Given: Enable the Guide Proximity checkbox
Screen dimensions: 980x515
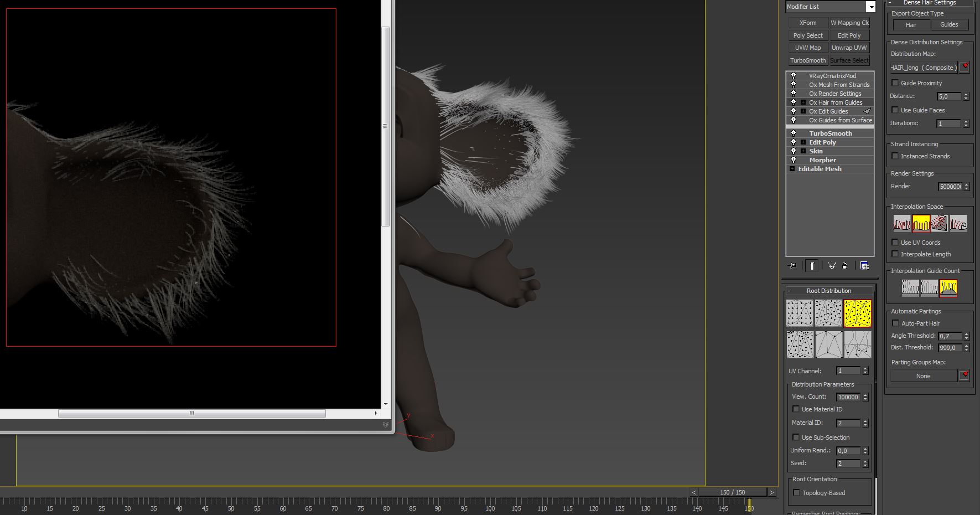Looking at the screenshot, I should (x=895, y=83).
